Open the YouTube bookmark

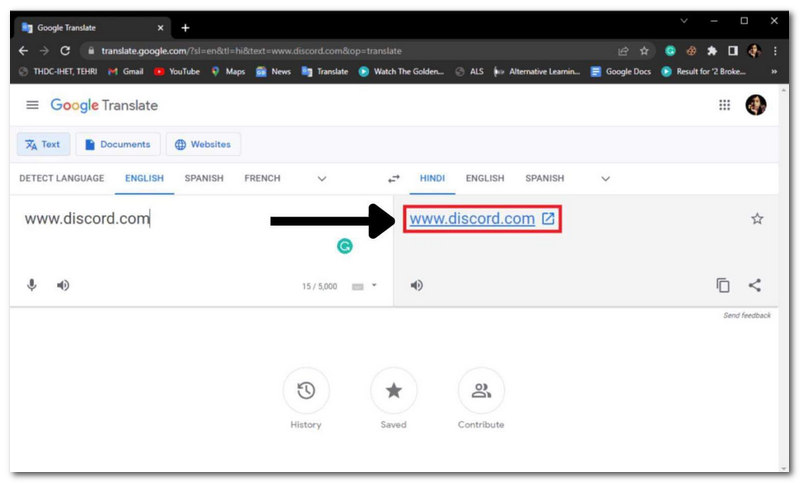(x=177, y=71)
